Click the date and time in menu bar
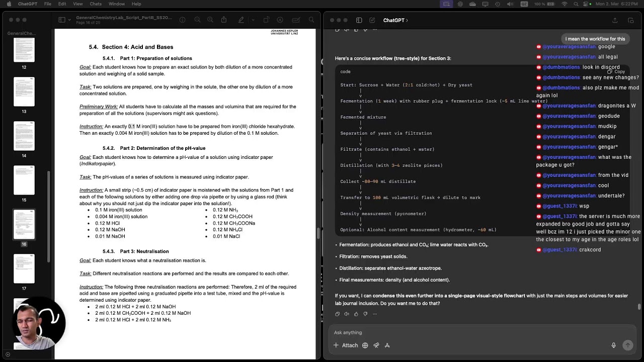 616,4
